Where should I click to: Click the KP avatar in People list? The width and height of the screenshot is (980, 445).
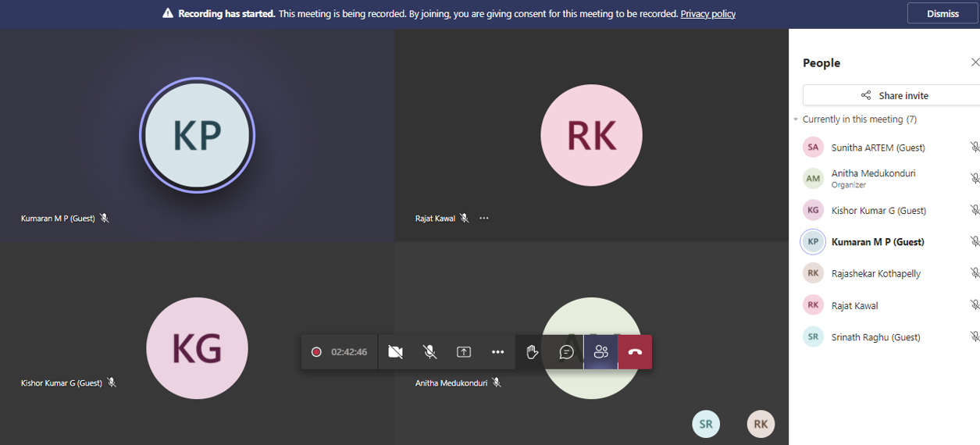(813, 242)
